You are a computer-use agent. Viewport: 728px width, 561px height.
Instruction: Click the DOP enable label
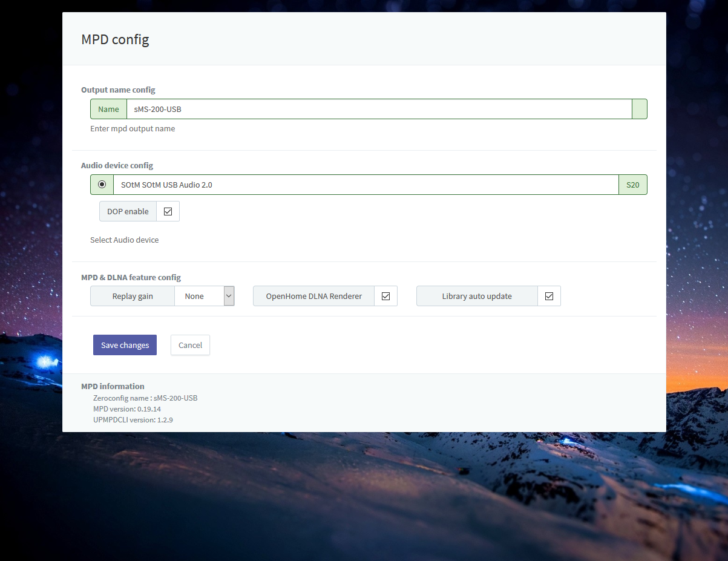128,211
